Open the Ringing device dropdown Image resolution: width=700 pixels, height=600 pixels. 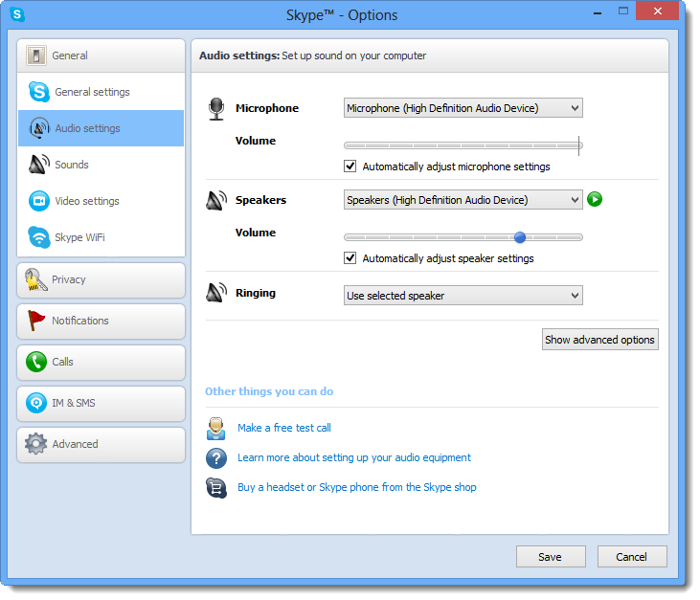[463, 296]
